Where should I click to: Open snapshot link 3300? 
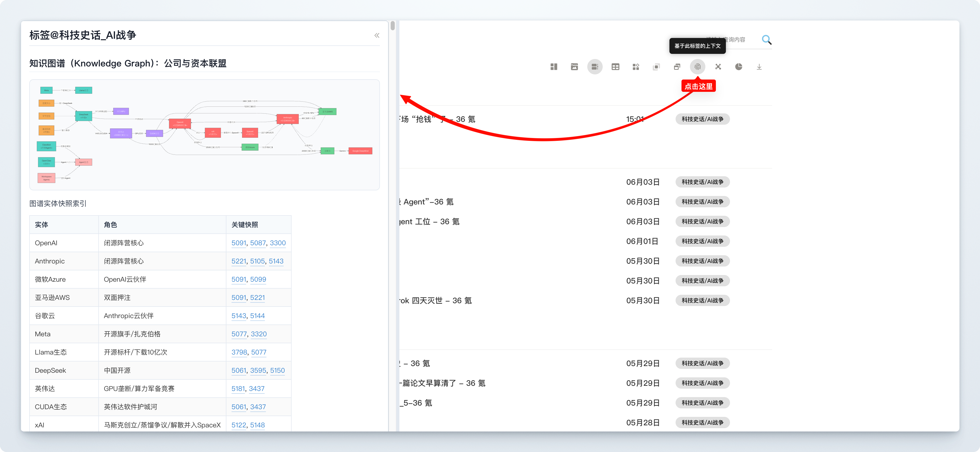click(x=278, y=243)
